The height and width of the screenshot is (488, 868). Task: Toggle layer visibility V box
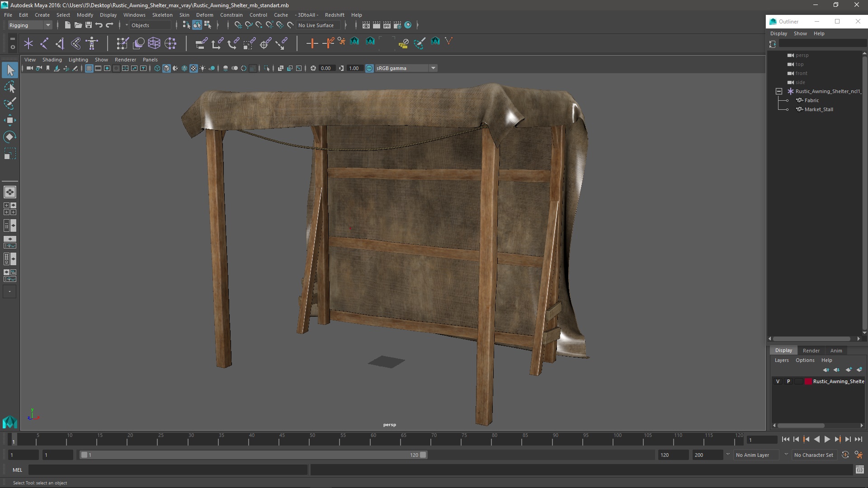[x=778, y=381]
